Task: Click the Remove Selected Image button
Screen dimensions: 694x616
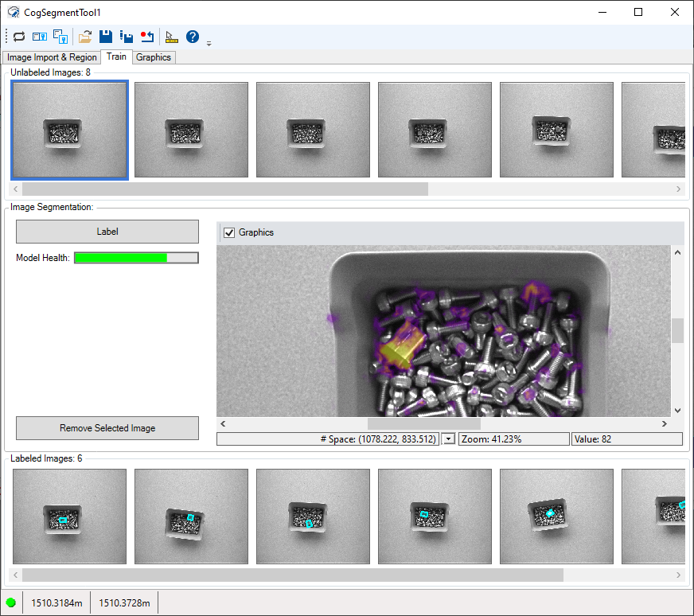Action: coord(107,428)
